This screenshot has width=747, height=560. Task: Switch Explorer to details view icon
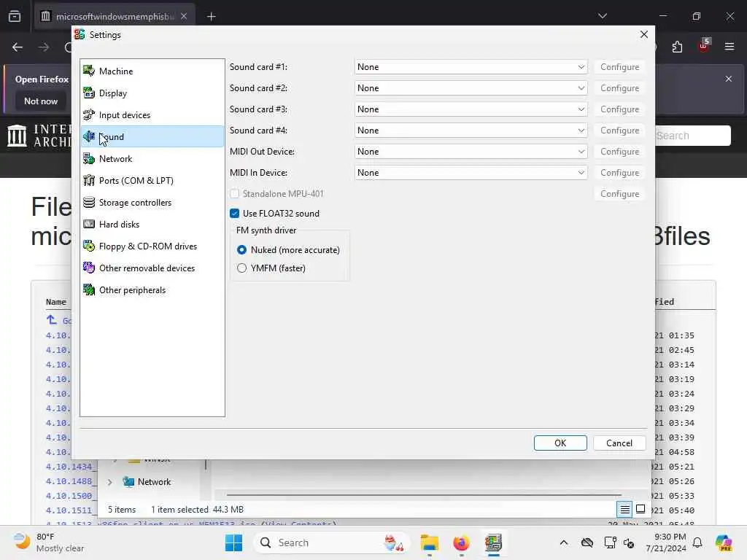pyautogui.click(x=624, y=510)
